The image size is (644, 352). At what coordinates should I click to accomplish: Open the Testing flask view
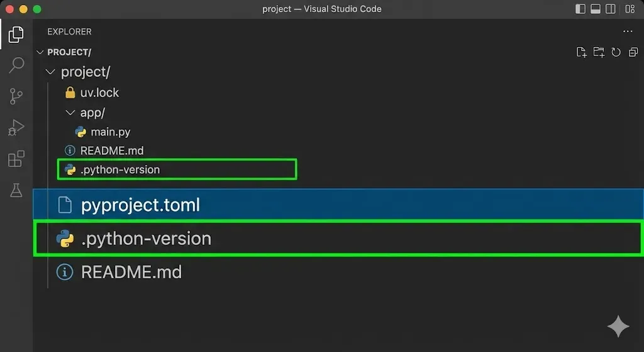(x=16, y=190)
